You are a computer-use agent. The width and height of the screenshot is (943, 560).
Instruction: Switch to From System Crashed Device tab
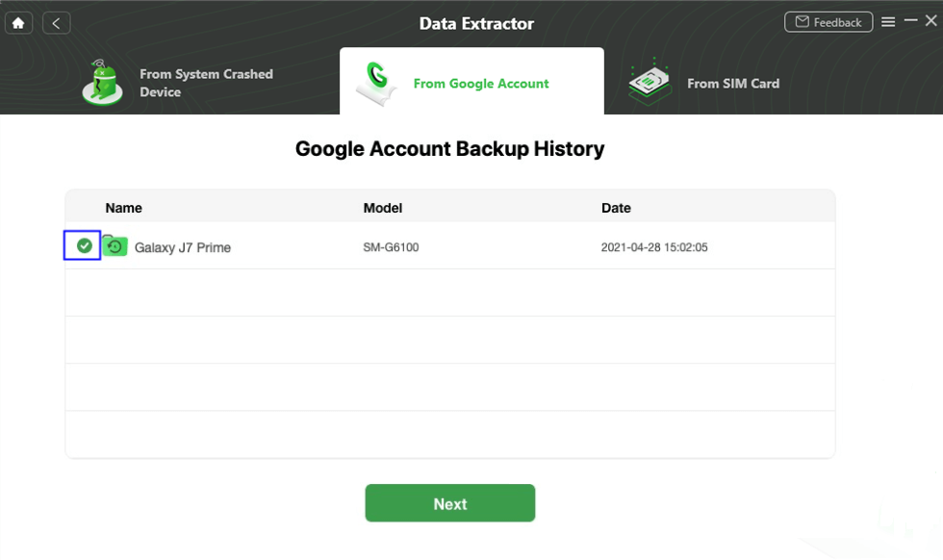click(206, 83)
